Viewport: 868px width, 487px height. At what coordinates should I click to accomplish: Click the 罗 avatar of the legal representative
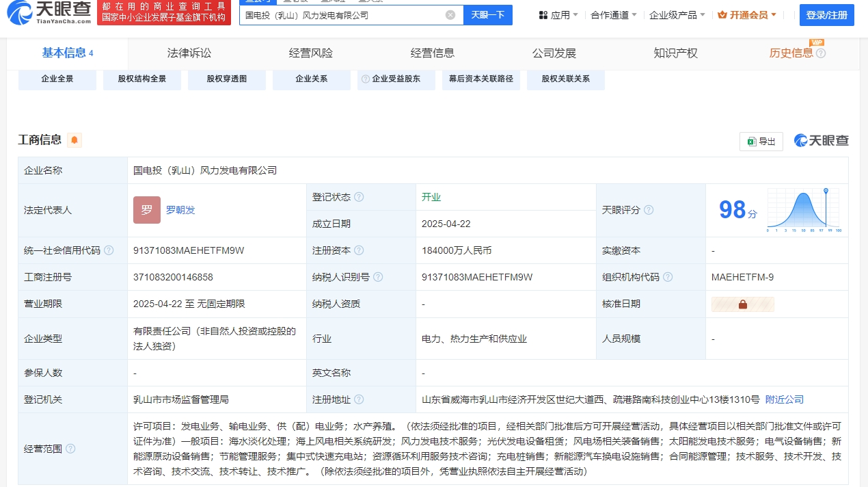(146, 210)
